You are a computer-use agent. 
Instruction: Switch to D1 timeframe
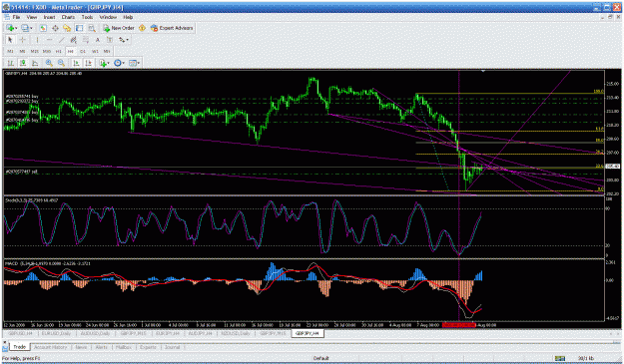click(x=83, y=51)
